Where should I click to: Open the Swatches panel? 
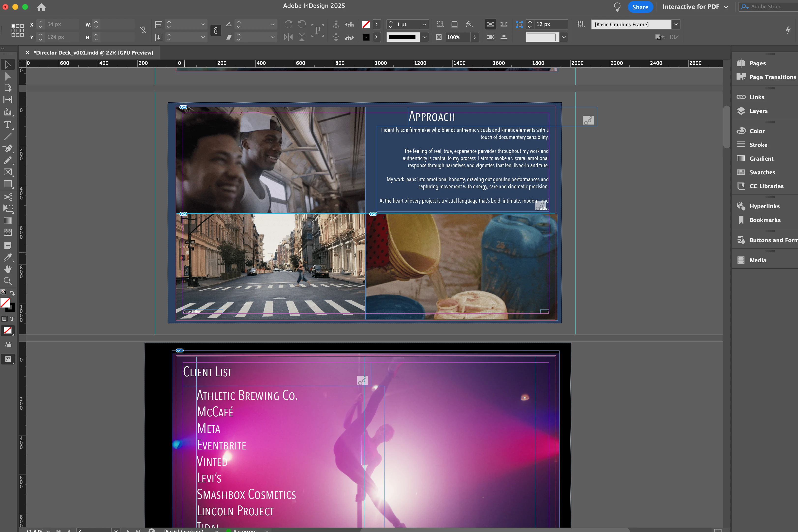[x=762, y=172]
